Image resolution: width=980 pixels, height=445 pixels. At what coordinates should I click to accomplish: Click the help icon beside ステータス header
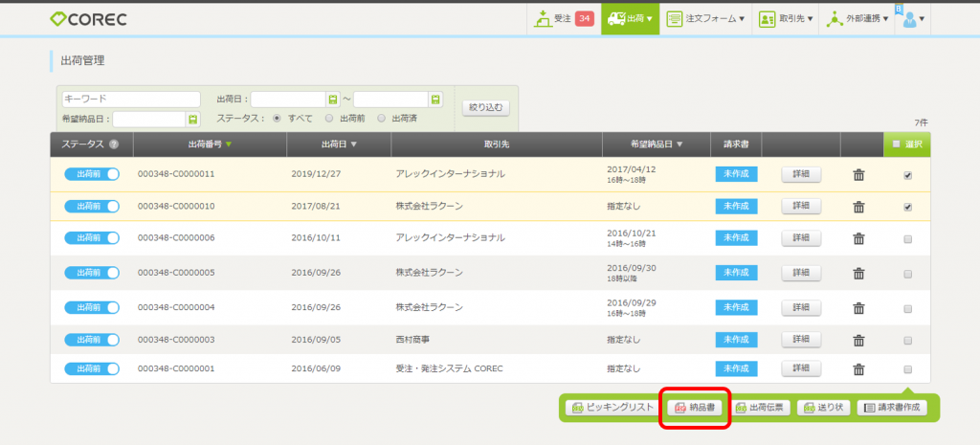tap(114, 145)
